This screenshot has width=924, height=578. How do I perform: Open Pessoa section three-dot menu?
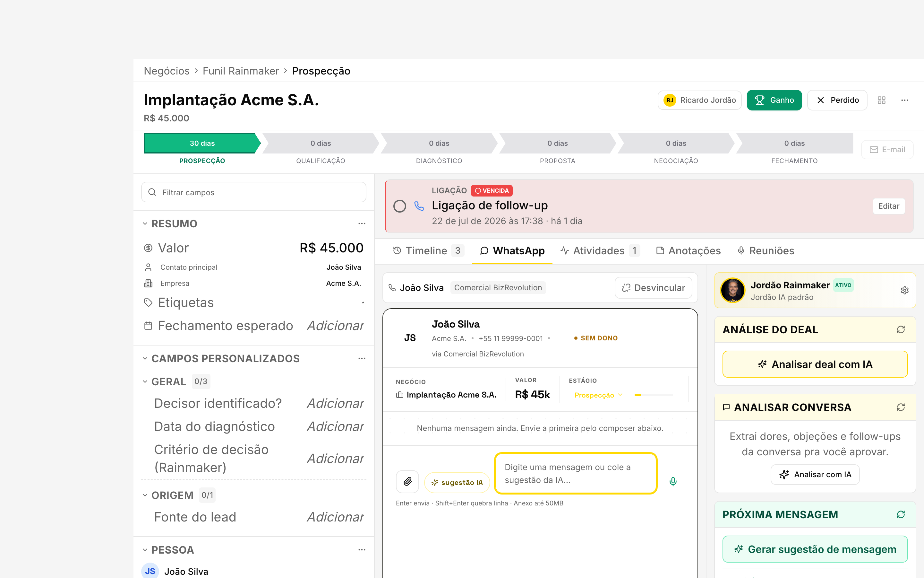(362, 550)
